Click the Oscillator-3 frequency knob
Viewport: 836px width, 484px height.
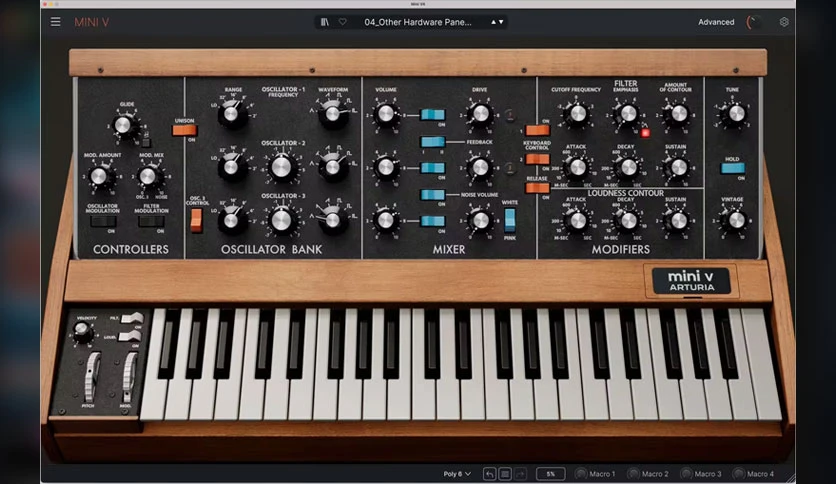(282, 220)
